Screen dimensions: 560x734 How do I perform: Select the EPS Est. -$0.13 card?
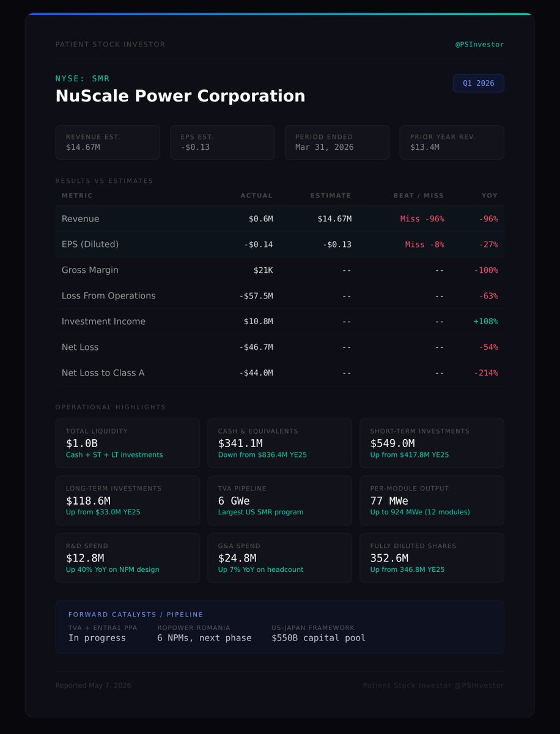223,143
